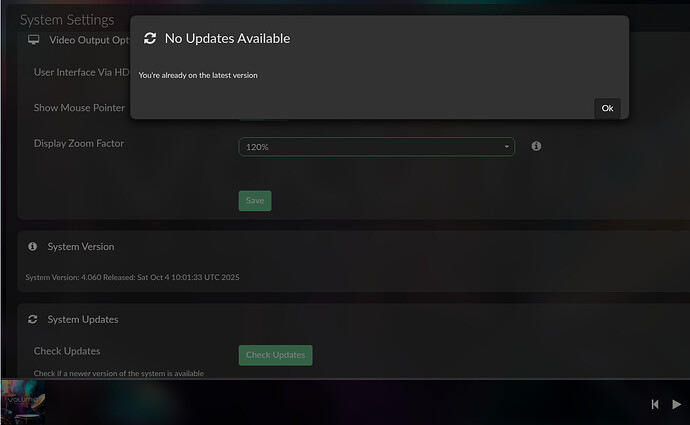Select the System Settings page title
690x425 pixels.
tap(67, 20)
